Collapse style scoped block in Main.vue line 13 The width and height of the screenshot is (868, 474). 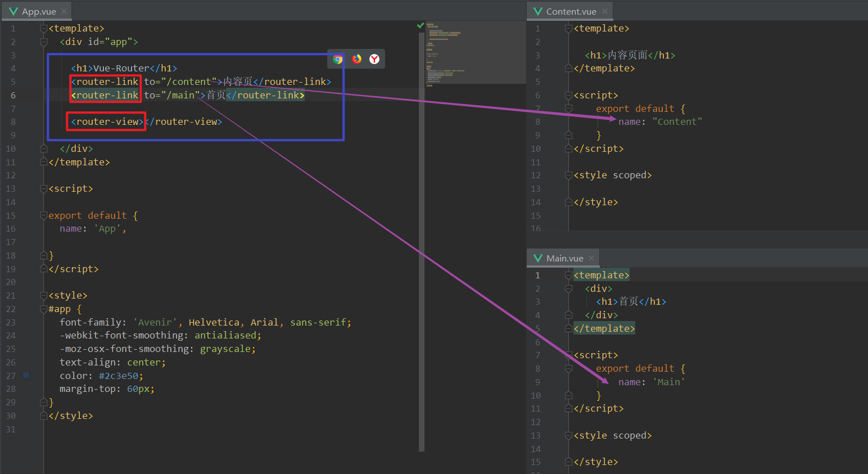pyautogui.click(x=568, y=436)
